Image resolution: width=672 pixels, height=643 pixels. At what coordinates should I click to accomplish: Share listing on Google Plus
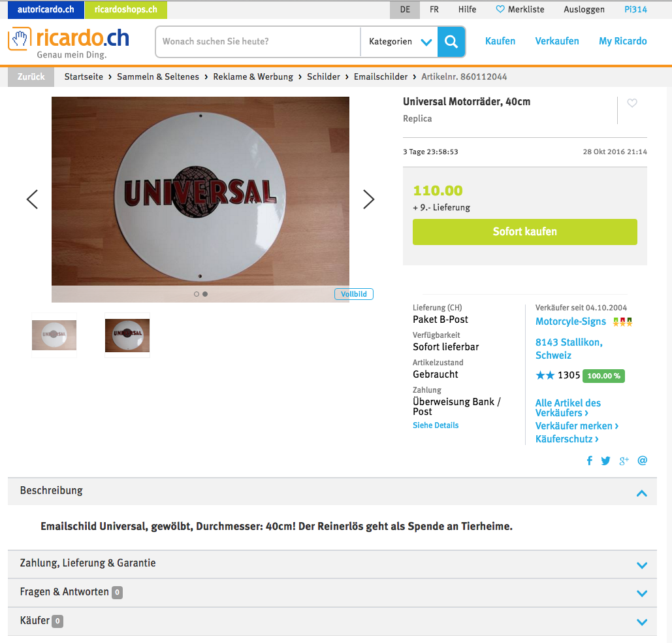click(624, 461)
